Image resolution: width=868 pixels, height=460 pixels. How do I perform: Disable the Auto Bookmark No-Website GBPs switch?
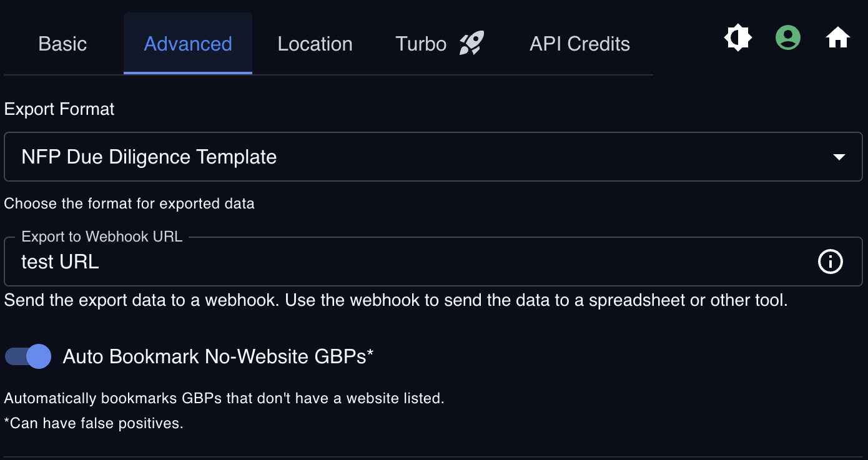pyautogui.click(x=28, y=356)
